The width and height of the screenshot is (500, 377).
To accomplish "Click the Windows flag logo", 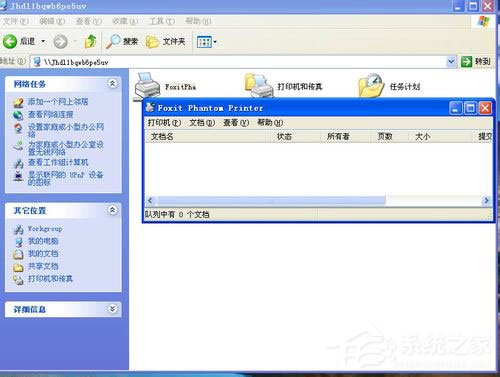I will [x=483, y=22].
